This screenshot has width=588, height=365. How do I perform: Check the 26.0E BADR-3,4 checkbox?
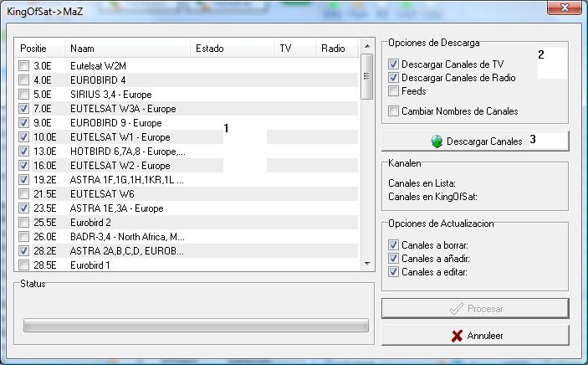click(23, 237)
